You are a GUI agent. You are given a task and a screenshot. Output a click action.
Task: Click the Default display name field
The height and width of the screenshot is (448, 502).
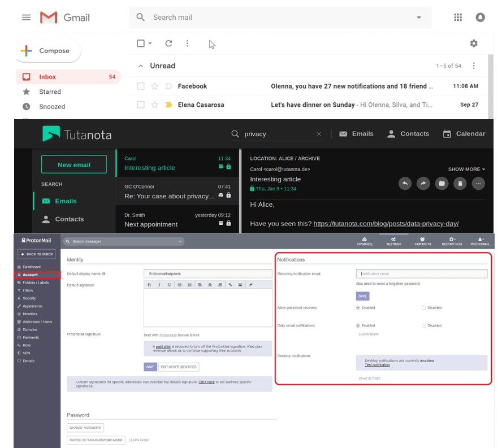tap(208, 273)
